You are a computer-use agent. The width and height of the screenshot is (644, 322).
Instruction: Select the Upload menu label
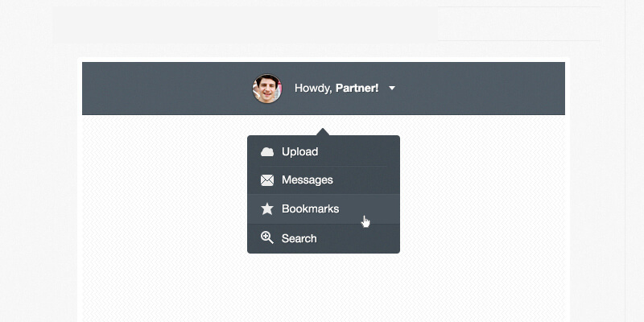pos(299,151)
